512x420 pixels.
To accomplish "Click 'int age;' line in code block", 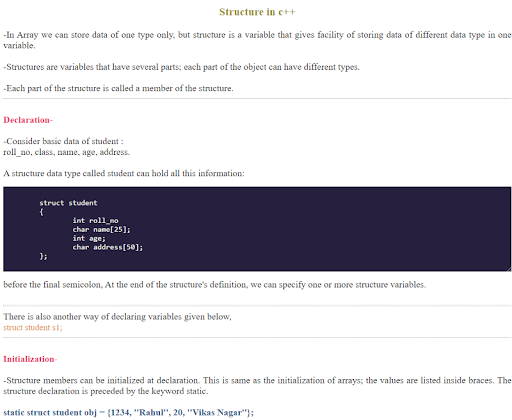I will 89,238.
